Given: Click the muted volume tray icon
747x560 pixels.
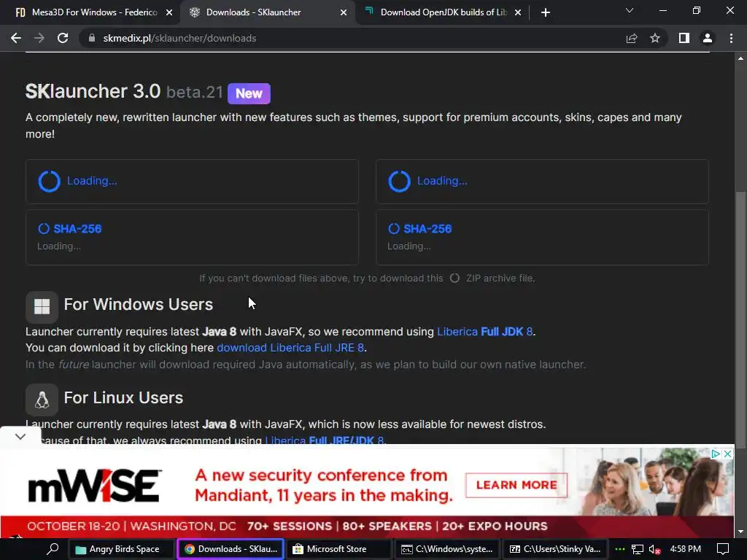Looking at the screenshot, I should point(654,550).
